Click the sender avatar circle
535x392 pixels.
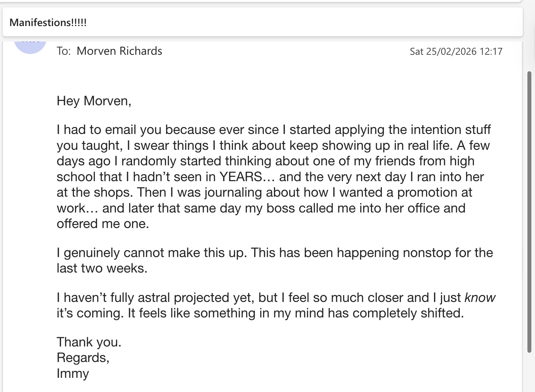(x=30, y=46)
